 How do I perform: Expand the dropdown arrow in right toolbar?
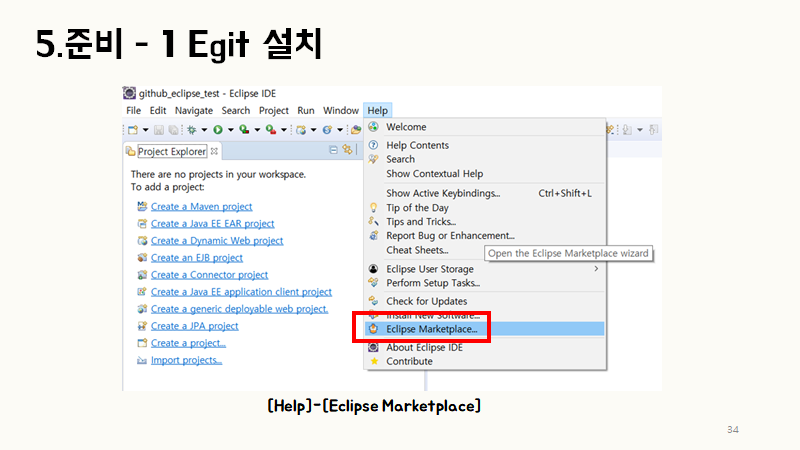coord(640,130)
